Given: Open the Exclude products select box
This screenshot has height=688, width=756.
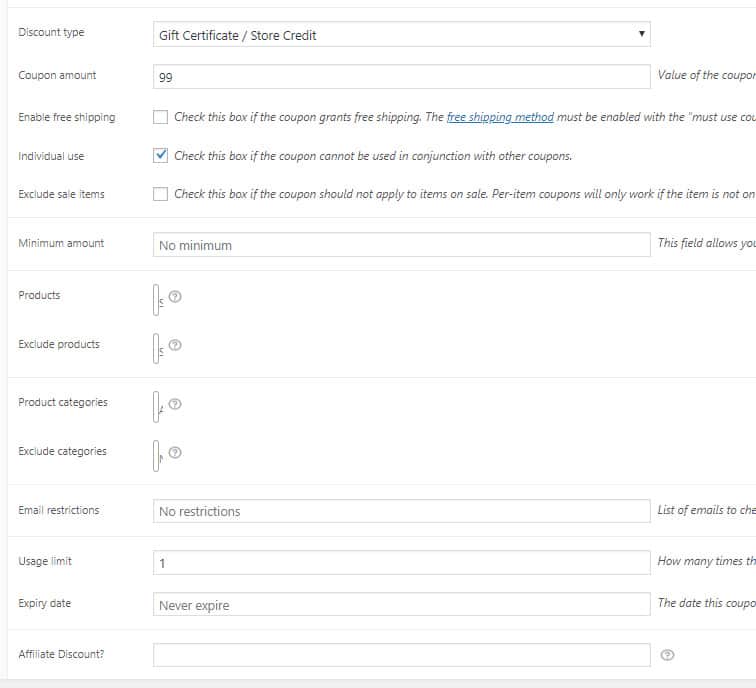Looking at the screenshot, I should click(x=157, y=347).
